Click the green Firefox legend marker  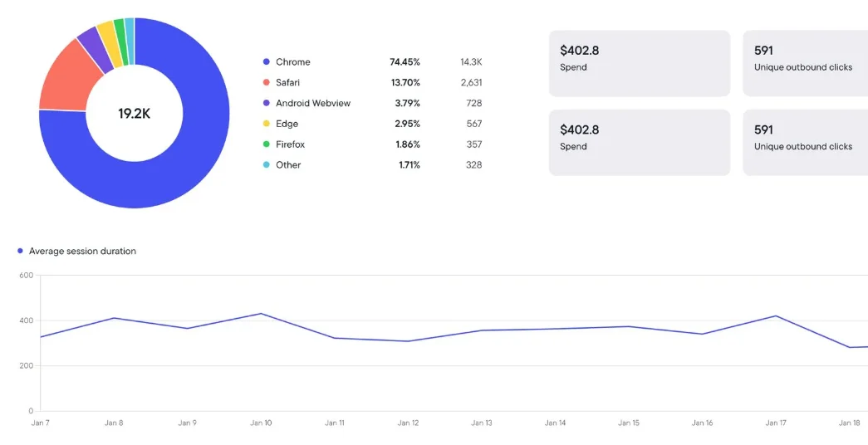click(x=266, y=144)
